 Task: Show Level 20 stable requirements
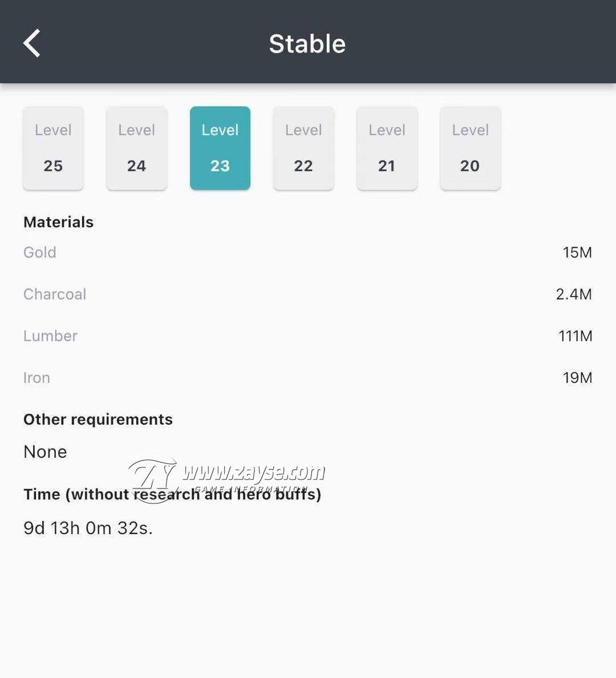click(471, 148)
